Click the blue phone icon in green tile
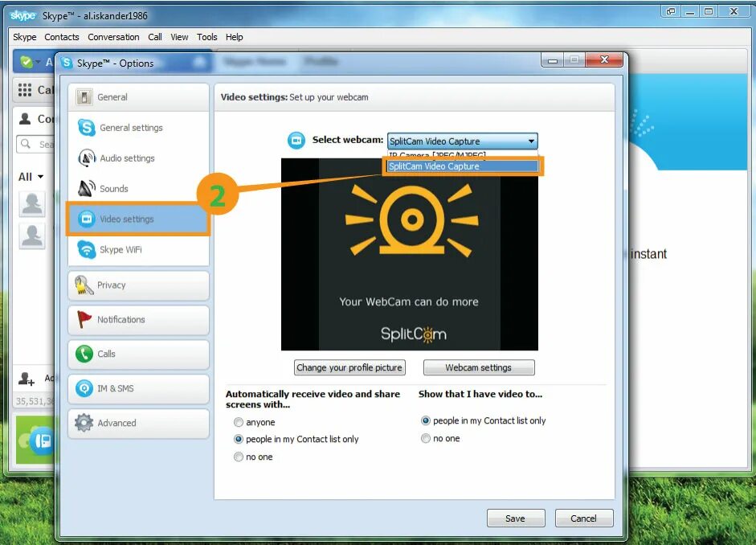Image resolution: width=756 pixels, height=545 pixels. 43,441
